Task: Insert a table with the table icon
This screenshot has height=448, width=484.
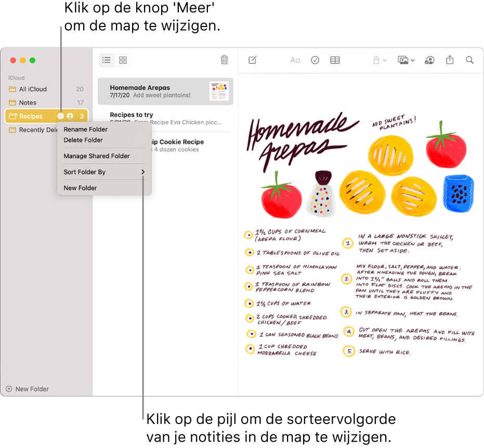Action: (335, 60)
